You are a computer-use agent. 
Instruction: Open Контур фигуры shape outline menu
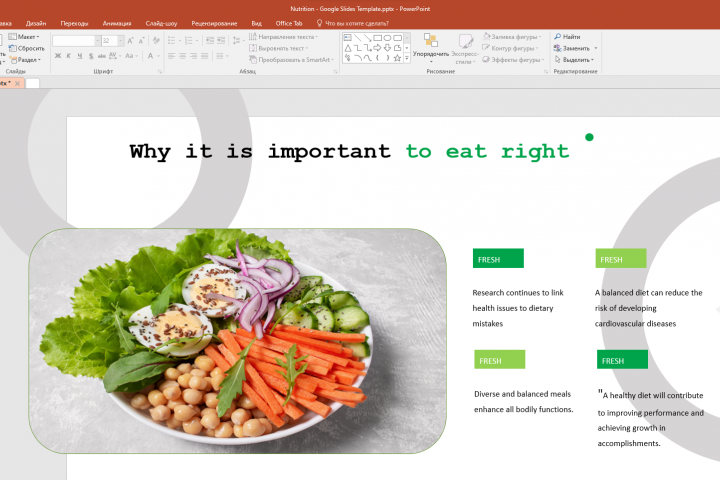(x=510, y=48)
